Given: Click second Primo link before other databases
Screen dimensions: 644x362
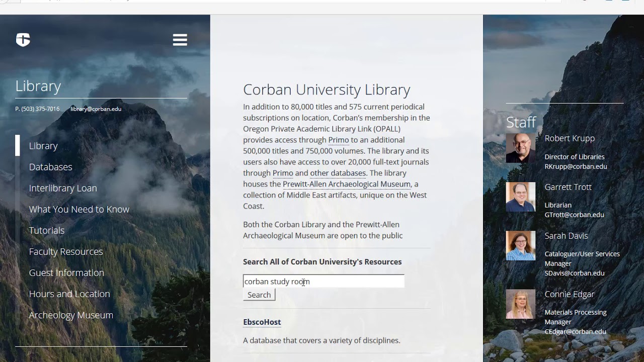Looking at the screenshot, I should pos(283,173).
